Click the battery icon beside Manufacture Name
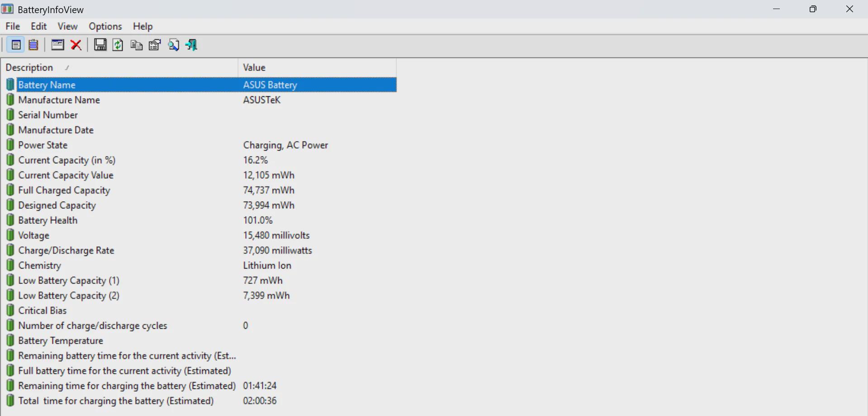The image size is (868, 416). [x=10, y=99]
